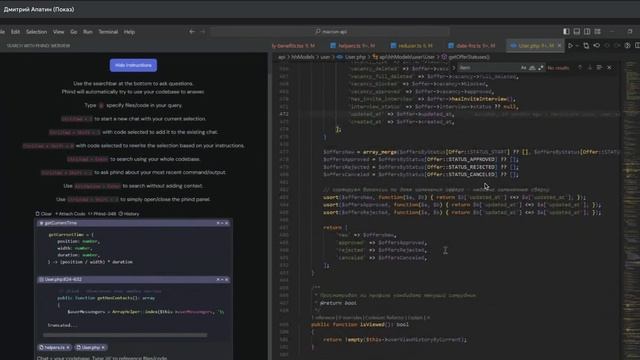The image size is (640, 360).
Task: Split the editor with the split icon
Action: click(x=637, y=46)
